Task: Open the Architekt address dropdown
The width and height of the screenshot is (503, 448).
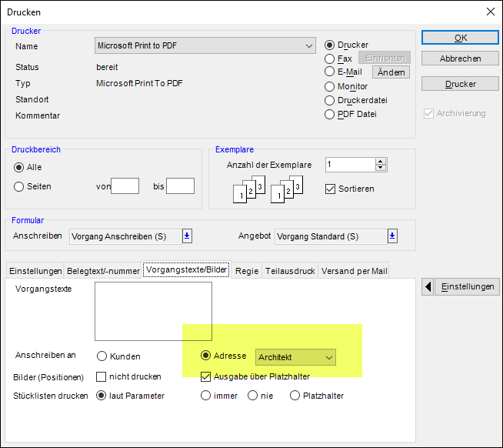Action: (295, 357)
